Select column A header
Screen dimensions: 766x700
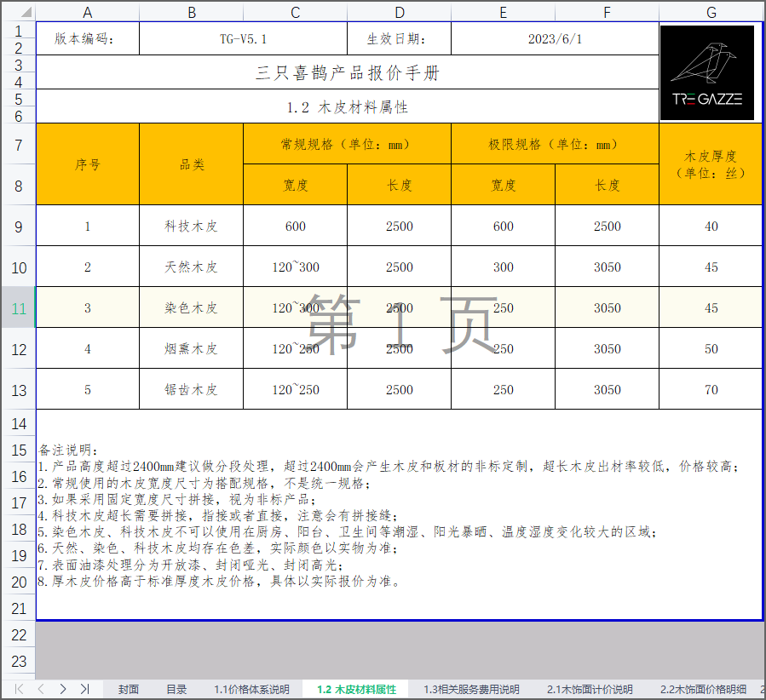point(88,12)
